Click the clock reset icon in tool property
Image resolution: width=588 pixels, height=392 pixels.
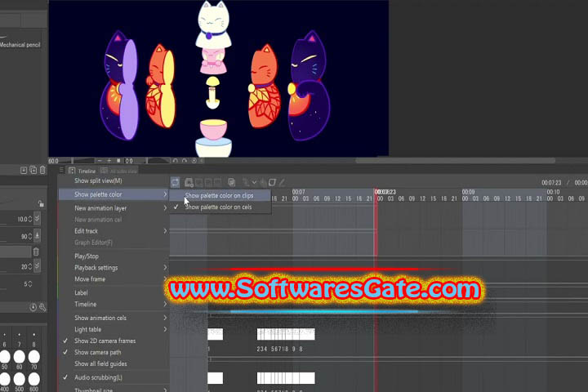(x=33, y=308)
